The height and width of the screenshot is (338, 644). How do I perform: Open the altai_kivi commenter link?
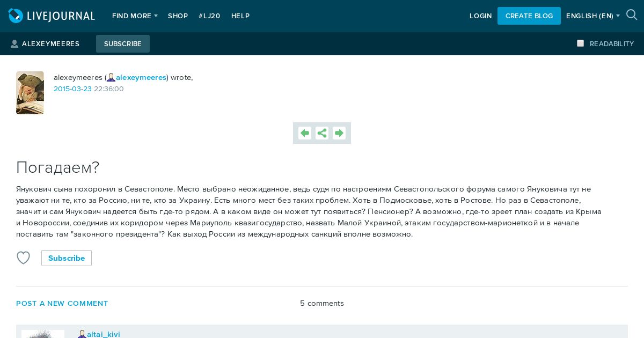coord(104,334)
